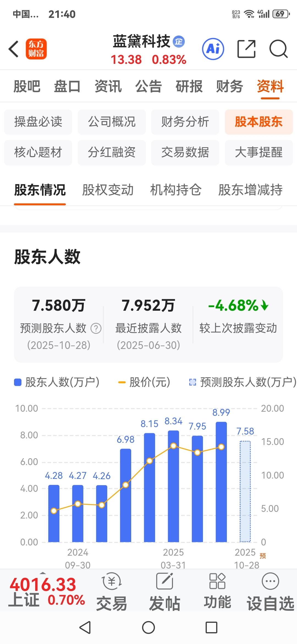
Task: Tap the battery indicator showing 69
Action: tap(281, 14)
